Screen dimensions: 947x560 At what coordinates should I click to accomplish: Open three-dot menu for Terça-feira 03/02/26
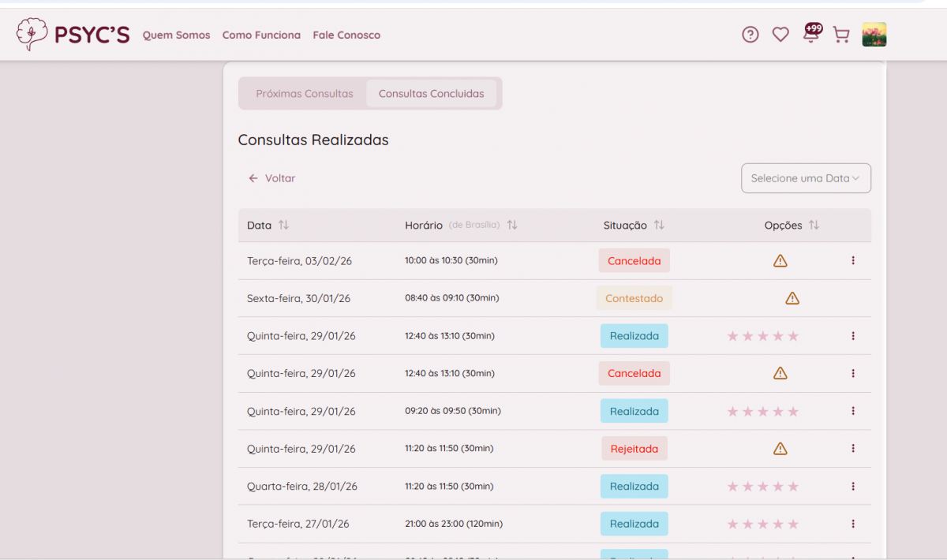pyautogui.click(x=853, y=260)
